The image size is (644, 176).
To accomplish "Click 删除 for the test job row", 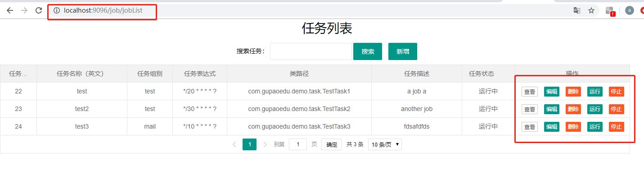I will point(573,92).
